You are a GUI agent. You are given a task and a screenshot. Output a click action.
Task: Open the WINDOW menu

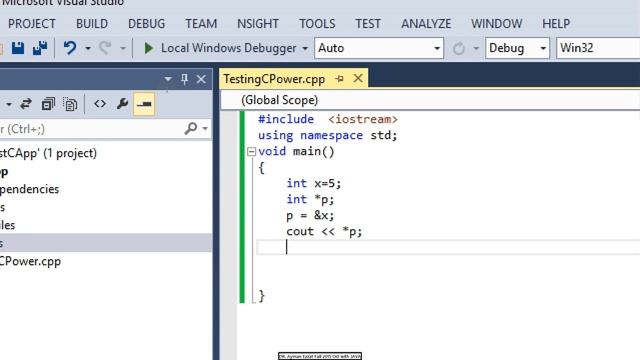point(497,24)
